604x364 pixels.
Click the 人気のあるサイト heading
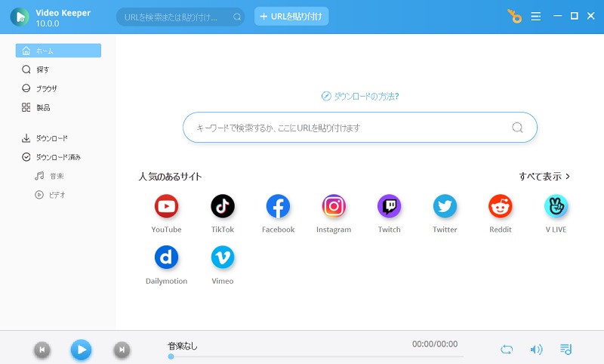coord(171,177)
